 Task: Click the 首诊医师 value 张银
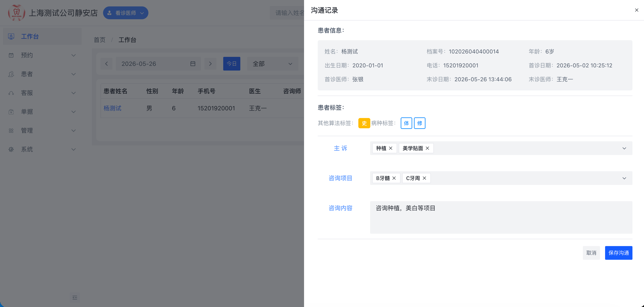tap(358, 80)
